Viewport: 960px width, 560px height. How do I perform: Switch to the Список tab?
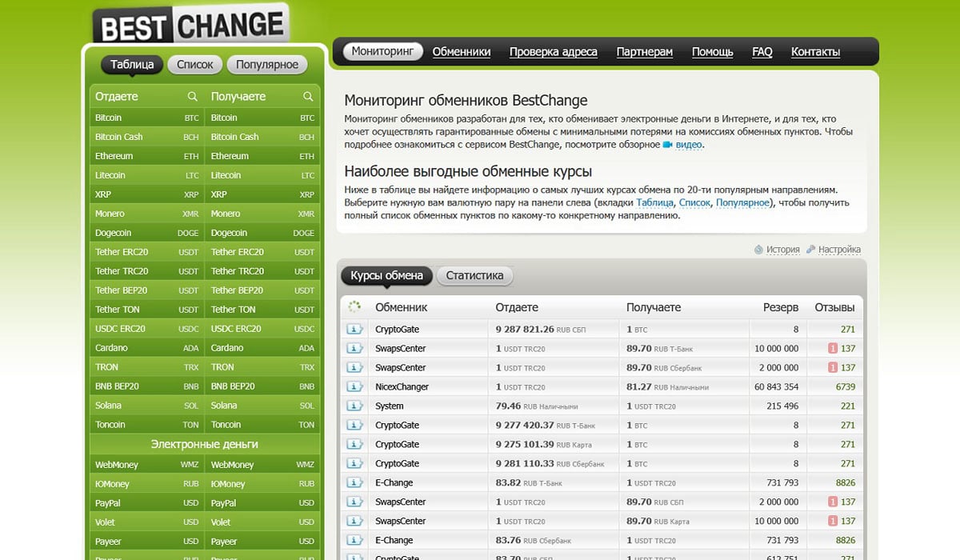(194, 65)
